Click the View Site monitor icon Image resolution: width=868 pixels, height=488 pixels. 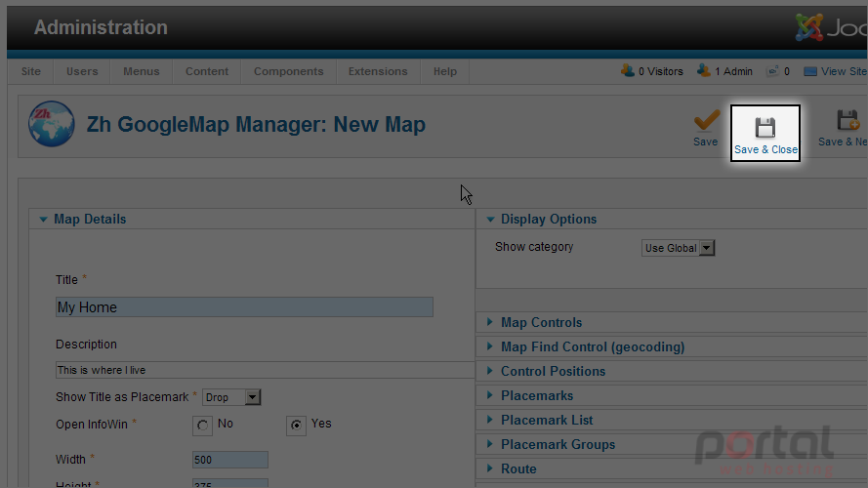tap(809, 71)
